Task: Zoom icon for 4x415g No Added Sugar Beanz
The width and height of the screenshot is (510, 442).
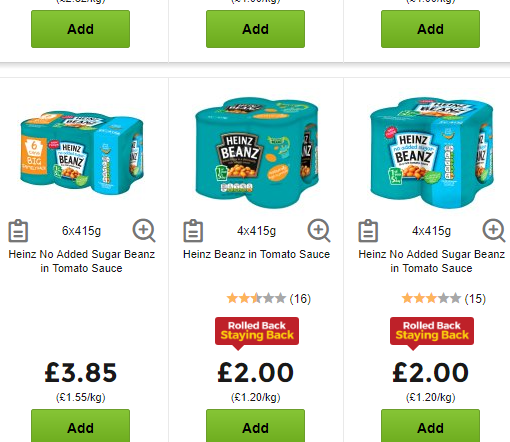Action: [494, 230]
